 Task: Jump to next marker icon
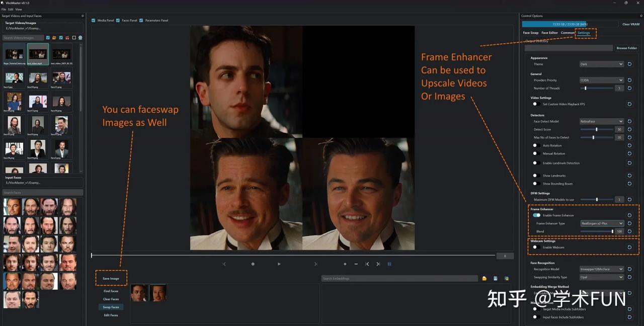coord(378,264)
